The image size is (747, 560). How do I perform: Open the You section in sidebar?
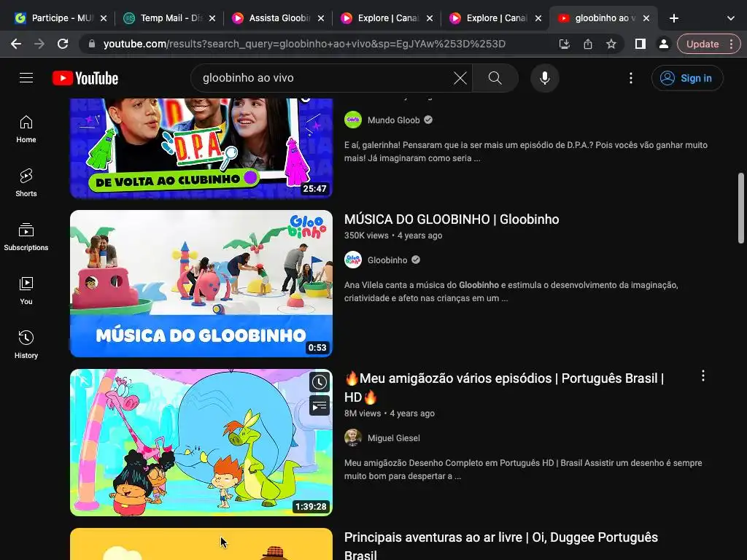point(26,291)
